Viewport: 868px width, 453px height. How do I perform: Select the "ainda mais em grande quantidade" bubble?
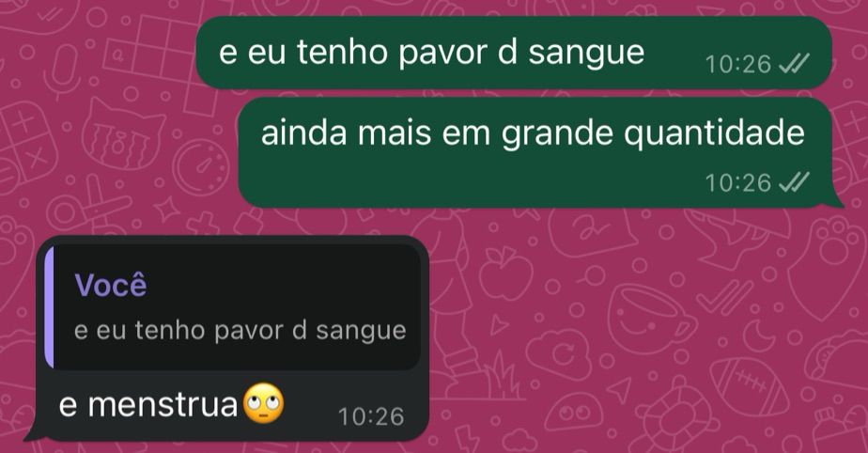(x=535, y=152)
